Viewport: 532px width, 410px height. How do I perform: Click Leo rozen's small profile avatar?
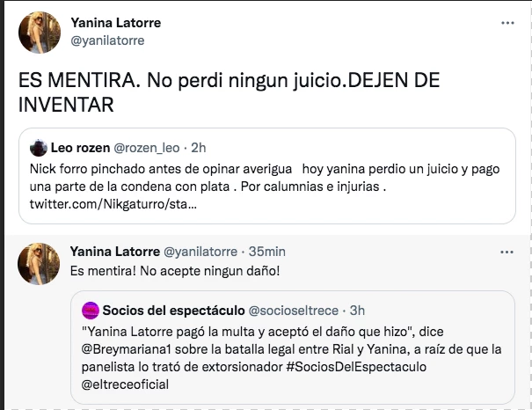pyautogui.click(x=39, y=148)
